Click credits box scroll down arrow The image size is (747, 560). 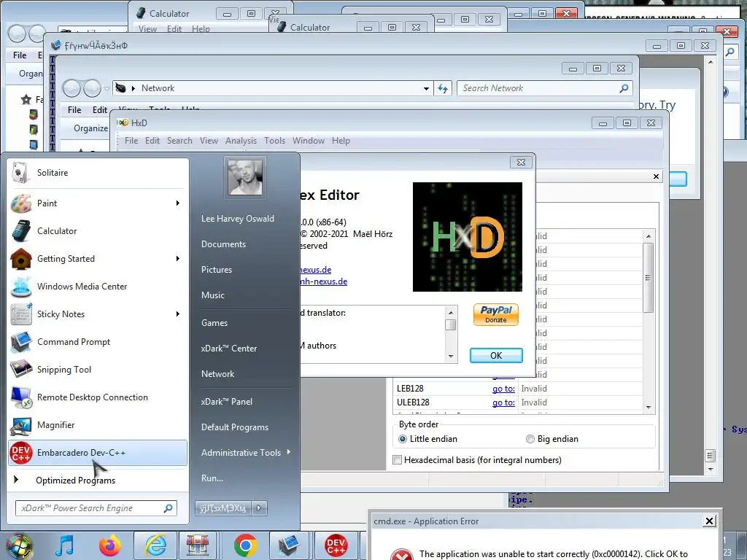[x=451, y=357]
